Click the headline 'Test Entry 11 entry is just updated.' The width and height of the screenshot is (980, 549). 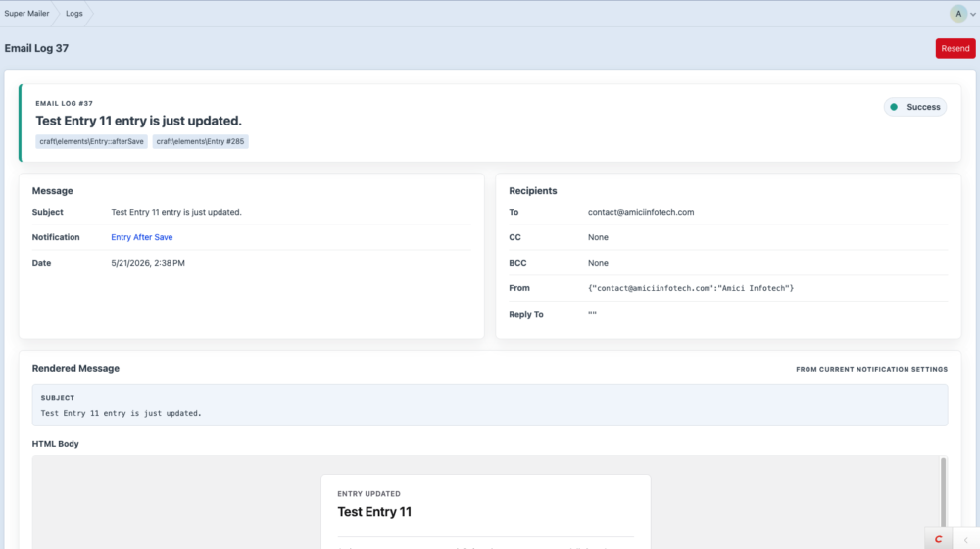tap(138, 121)
